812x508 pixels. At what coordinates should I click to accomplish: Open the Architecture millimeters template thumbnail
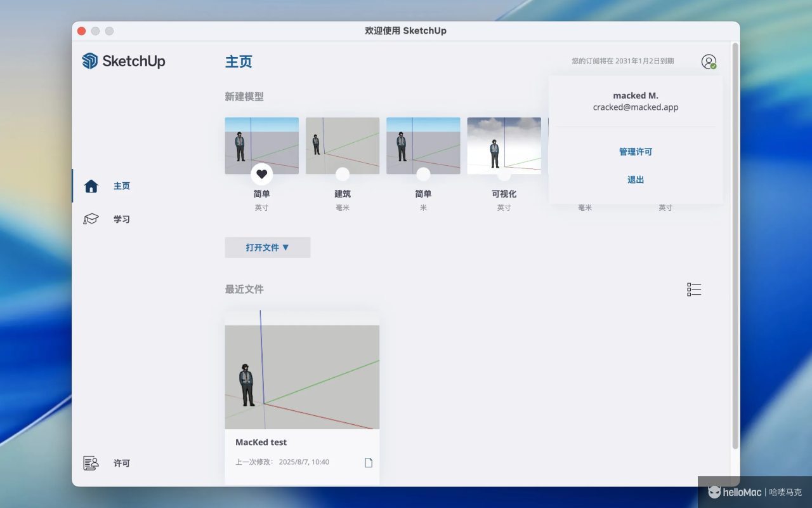(x=343, y=145)
